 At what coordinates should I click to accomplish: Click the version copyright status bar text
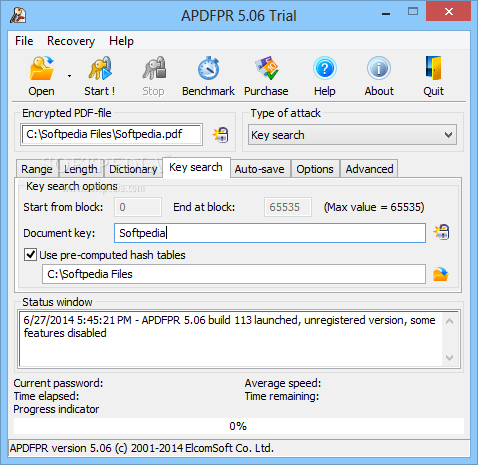(x=142, y=448)
